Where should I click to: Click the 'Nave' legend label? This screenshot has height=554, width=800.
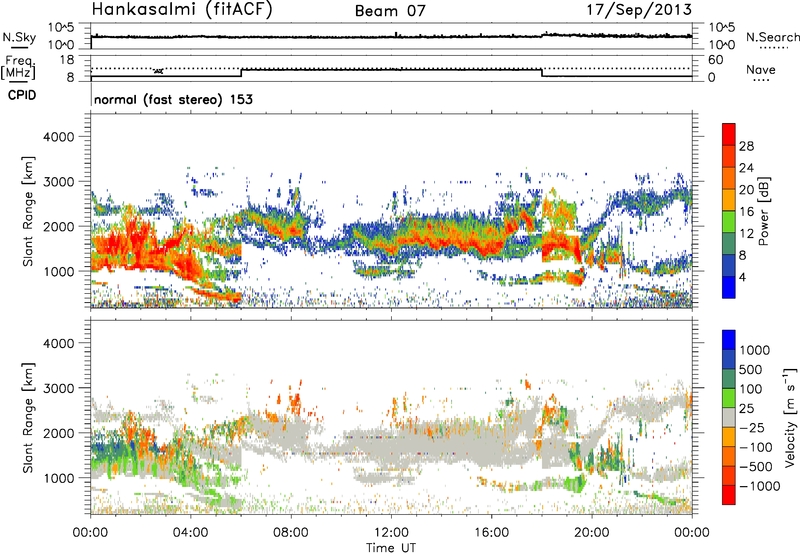(x=760, y=69)
